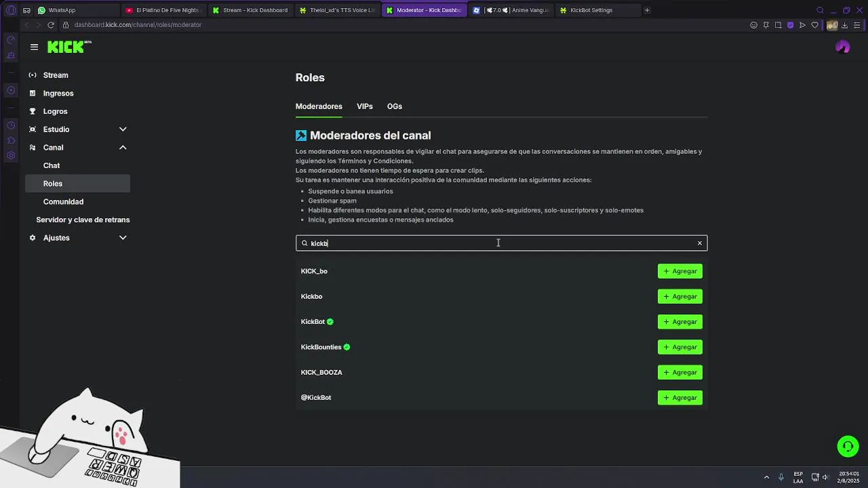Open the clock showing 20:54:01

tap(848, 477)
